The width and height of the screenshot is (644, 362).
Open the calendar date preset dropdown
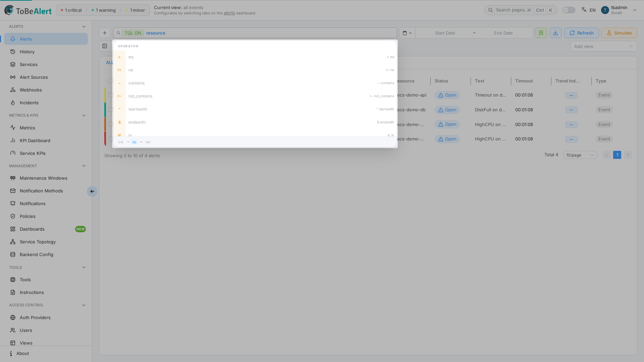(407, 33)
